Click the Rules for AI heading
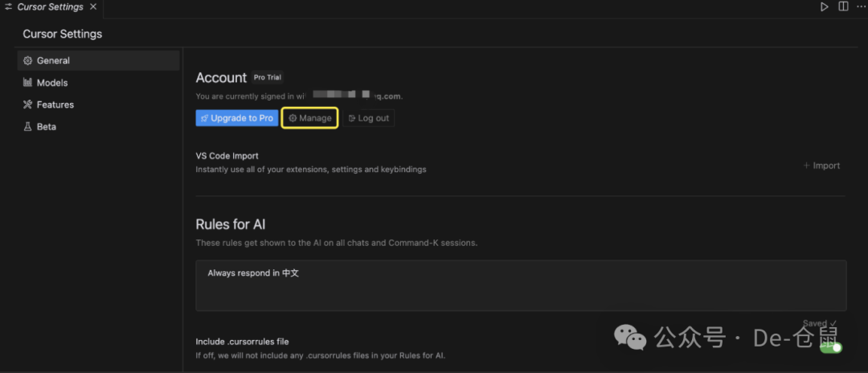Viewport: 868px width, 373px height. [x=231, y=224]
